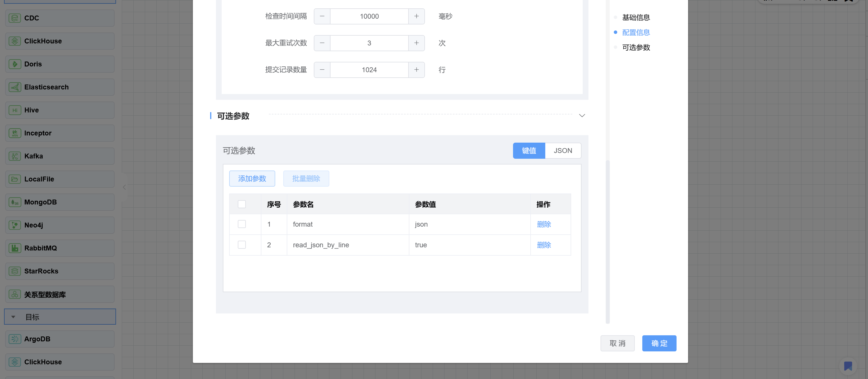The width and height of the screenshot is (868, 379).
Task: Click the Elasticsearch source icon
Action: point(14,87)
